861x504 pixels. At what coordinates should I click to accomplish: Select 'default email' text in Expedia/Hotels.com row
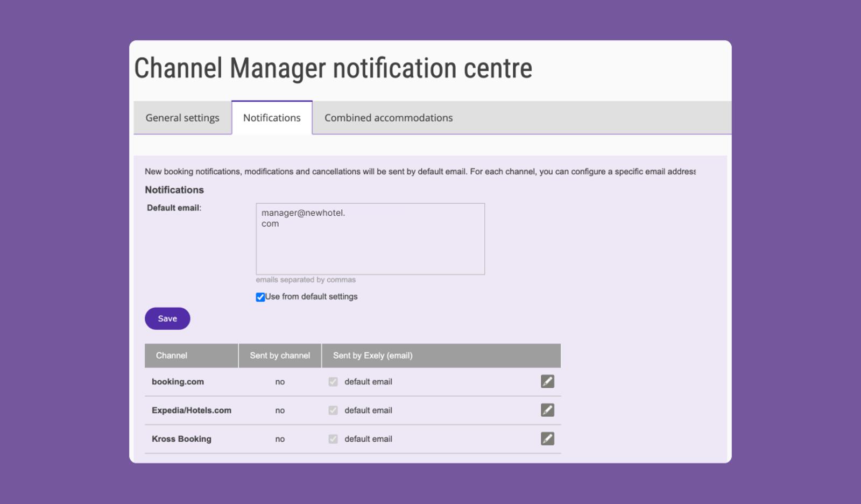[368, 410]
